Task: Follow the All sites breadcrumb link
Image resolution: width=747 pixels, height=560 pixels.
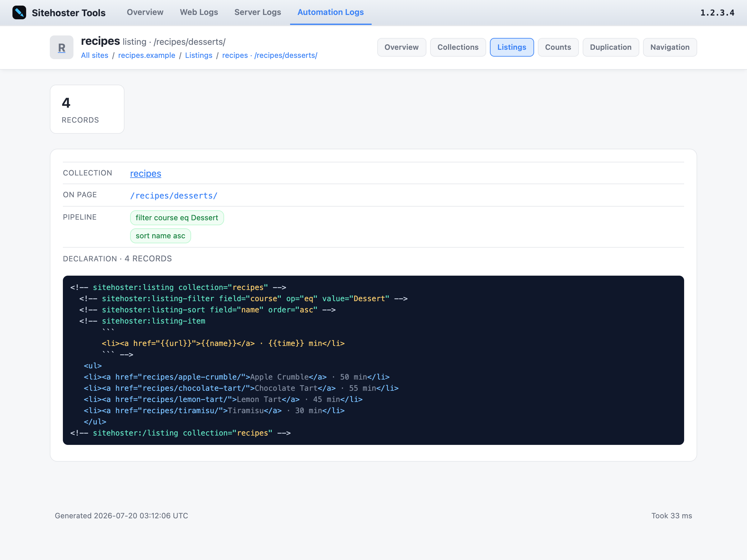Action: click(95, 55)
